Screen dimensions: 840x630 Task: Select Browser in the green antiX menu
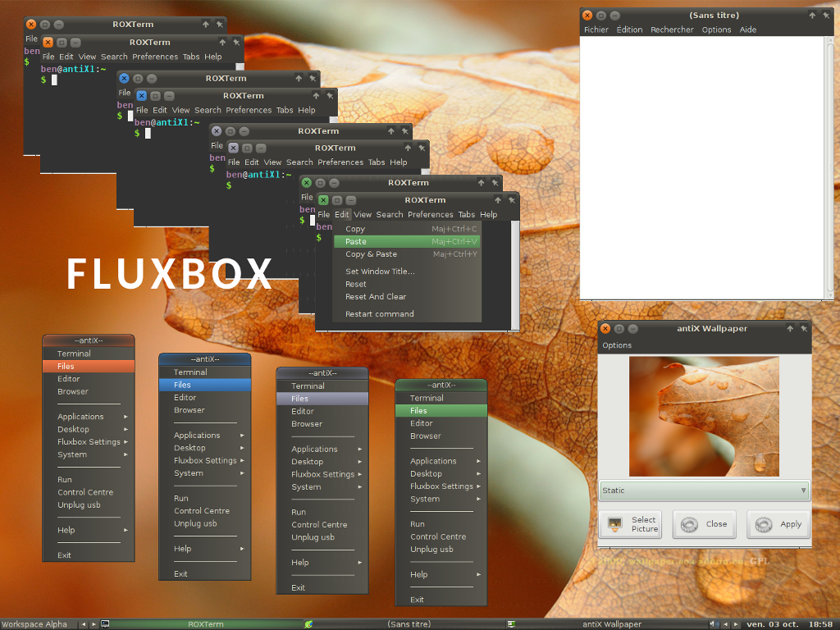click(441, 436)
